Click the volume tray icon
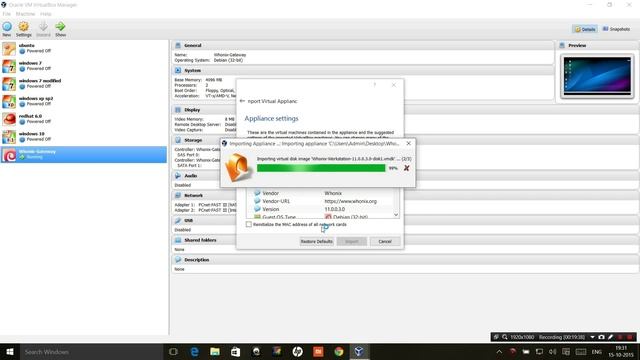The width and height of the screenshot is (640, 360). point(552,351)
